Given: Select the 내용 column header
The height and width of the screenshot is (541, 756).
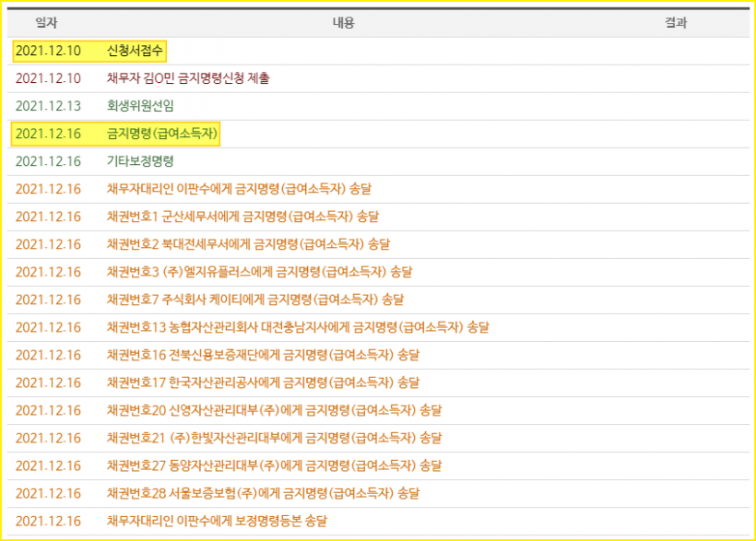Looking at the screenshot, I should (343, 23).
